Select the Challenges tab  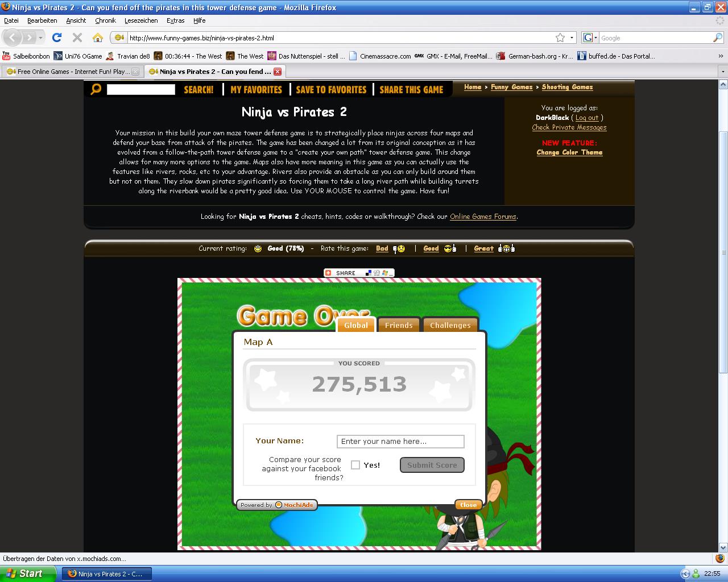(x=450, y=325)
